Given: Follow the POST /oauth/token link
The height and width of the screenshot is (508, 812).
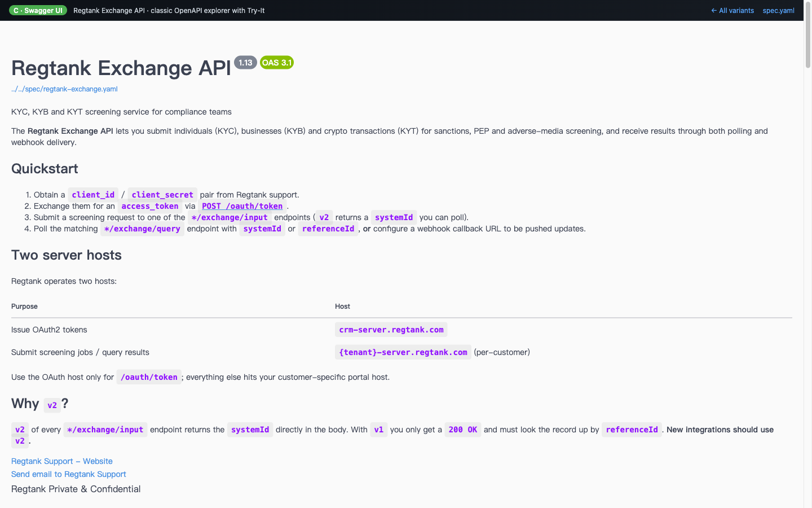Looking at the screenshot, I should click(242, 206).
